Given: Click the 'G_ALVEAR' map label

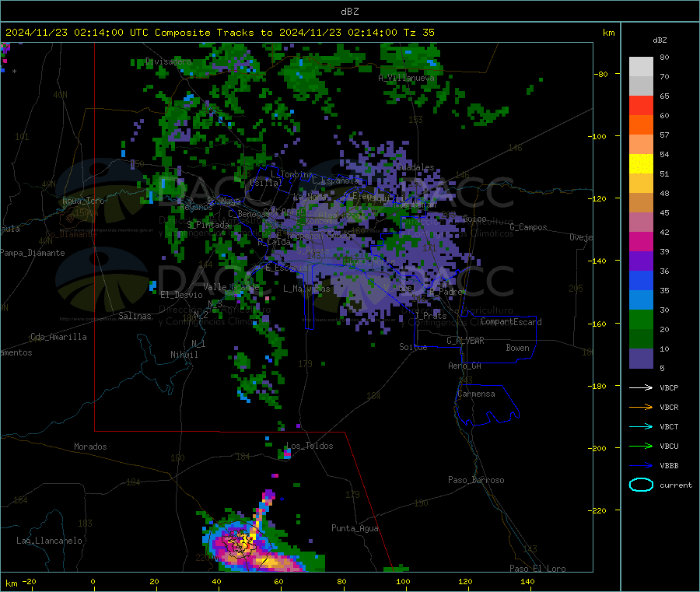Looking at the screenshot, I should pos(465,341).
